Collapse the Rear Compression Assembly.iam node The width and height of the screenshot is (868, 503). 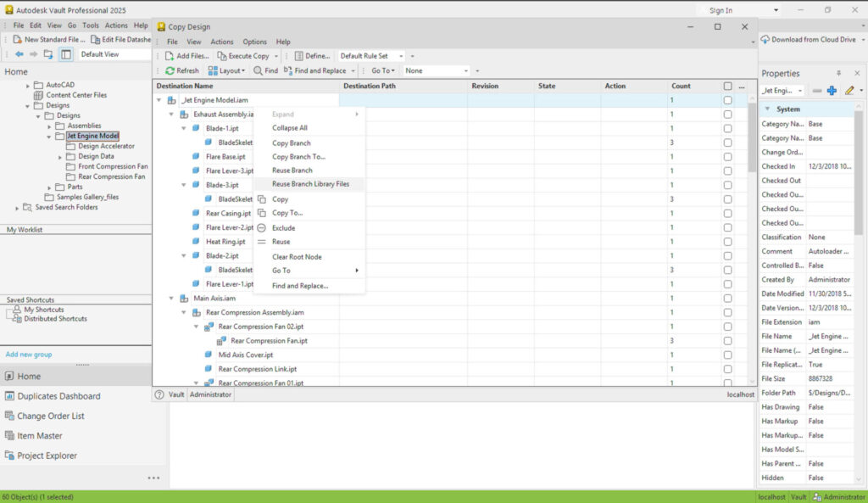pyautogui.click(x=184, y=312)
